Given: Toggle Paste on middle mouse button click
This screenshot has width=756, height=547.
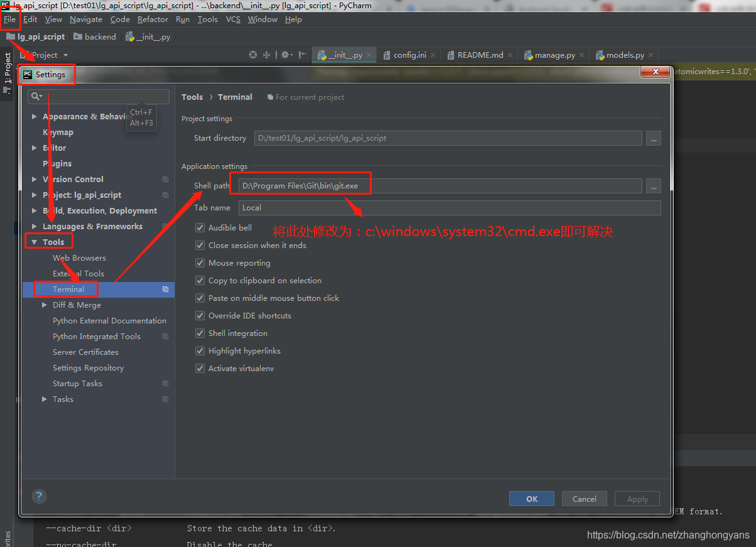Looking at the screenshot, I should [200, 298].
